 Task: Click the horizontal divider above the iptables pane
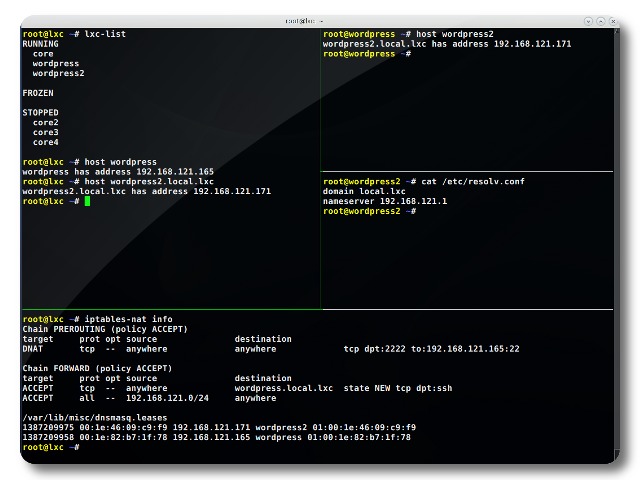tap(320, 309)
